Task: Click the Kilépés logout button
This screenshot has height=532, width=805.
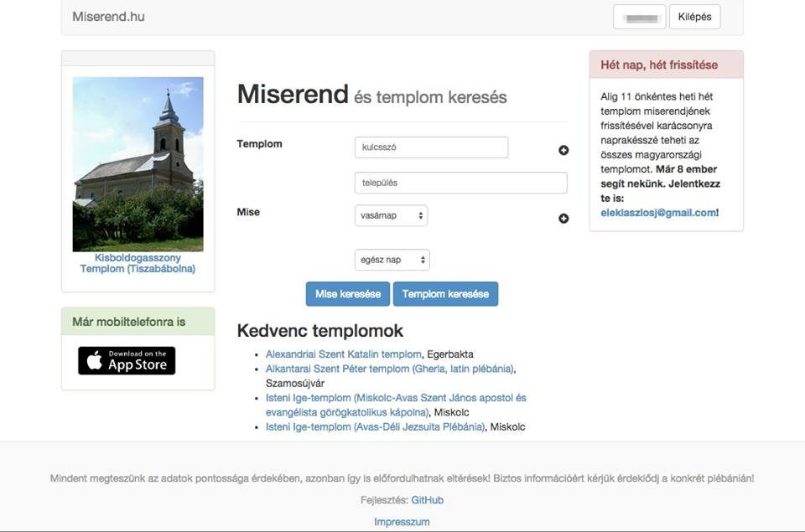Action: point(693,17)
